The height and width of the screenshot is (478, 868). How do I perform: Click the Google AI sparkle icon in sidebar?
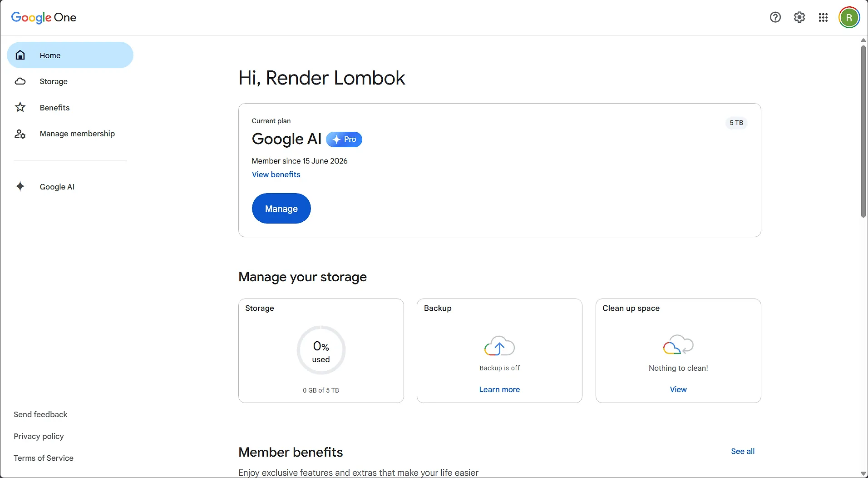point(20,186)
